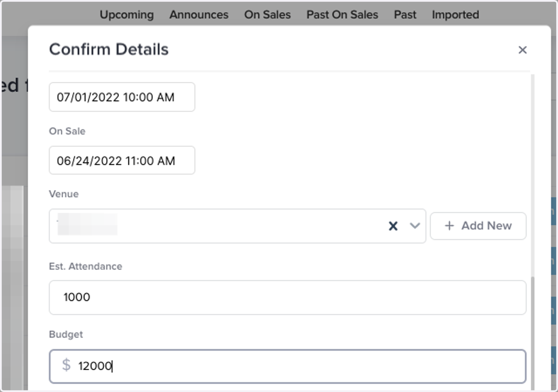Click into the Budget amount field
Viewport: 558px width, 392px height.
[287, 366]
